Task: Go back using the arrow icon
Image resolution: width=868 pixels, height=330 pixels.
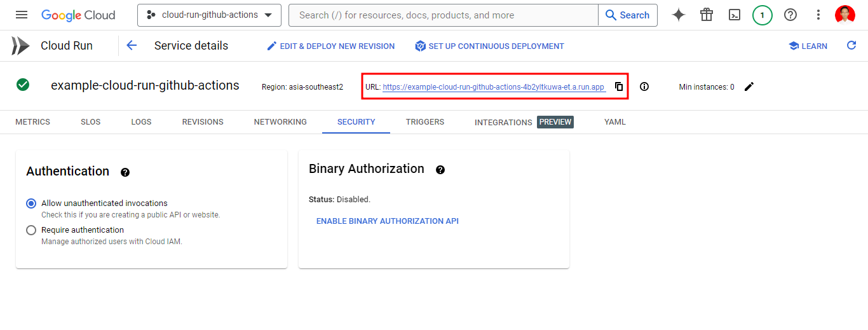Action: (132, 45)
